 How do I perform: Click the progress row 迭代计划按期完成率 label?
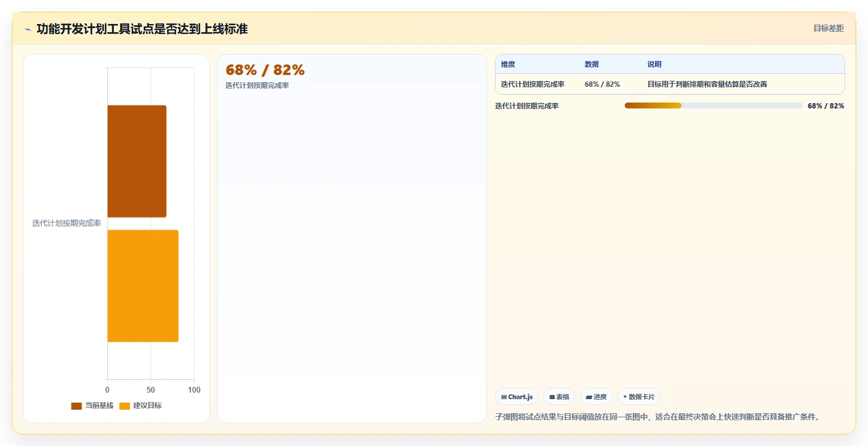point(527,106)
